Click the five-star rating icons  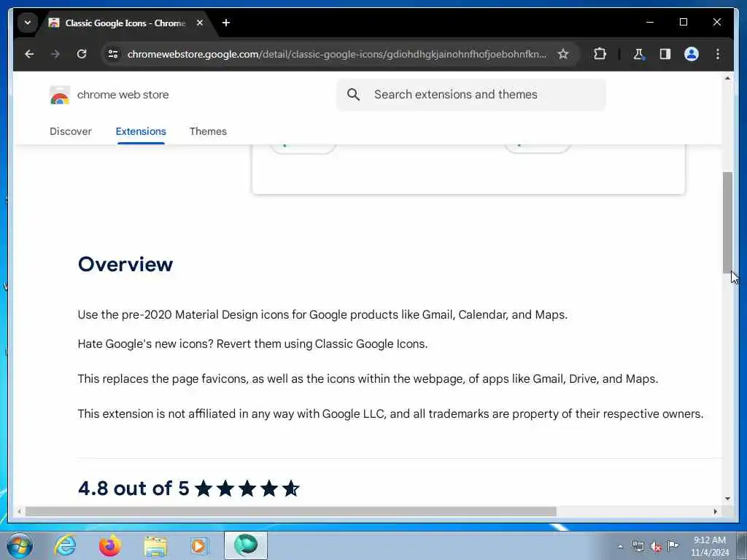click(247, 489)
